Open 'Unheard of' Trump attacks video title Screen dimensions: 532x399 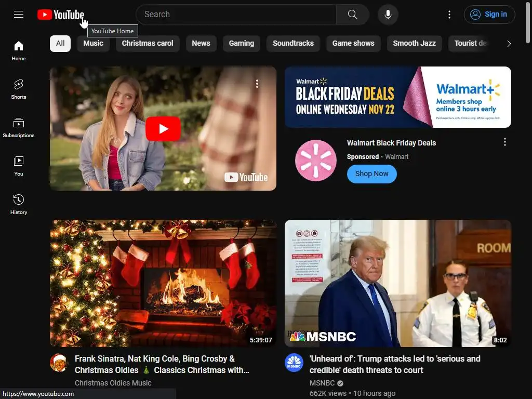click(395, 364)
